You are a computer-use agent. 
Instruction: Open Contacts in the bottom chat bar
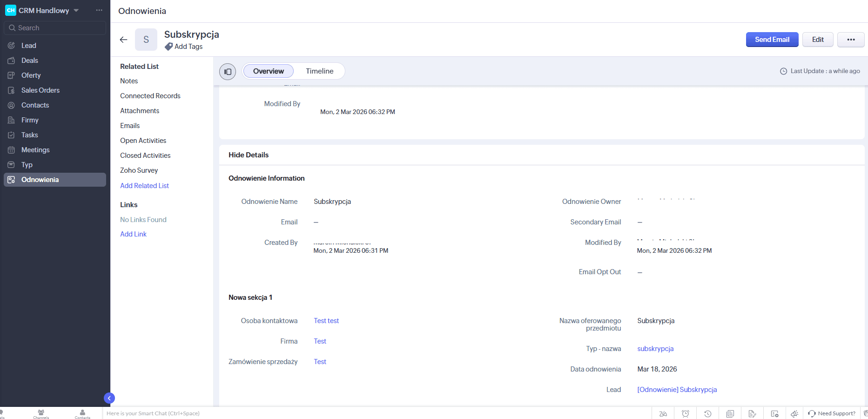coord(82,413)
